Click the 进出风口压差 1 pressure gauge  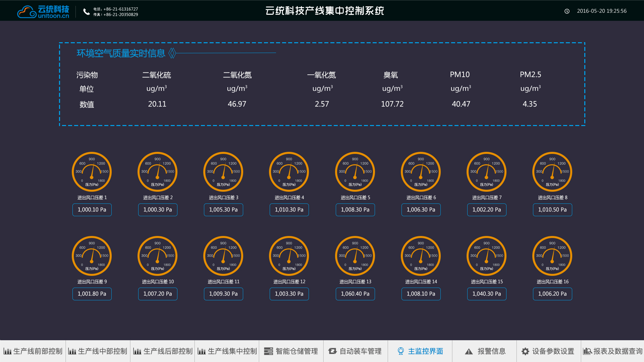click(x=92, y=172)
